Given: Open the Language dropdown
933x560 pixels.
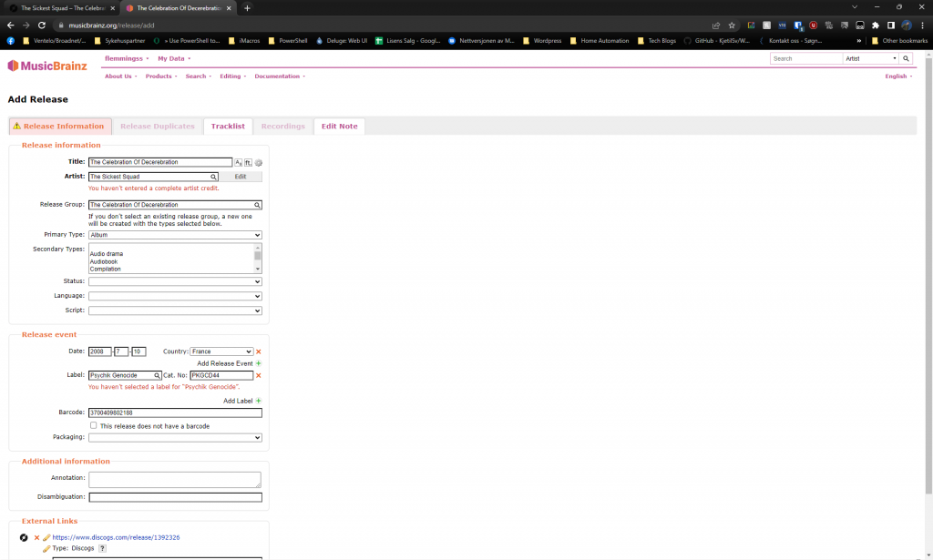Looking at the screenshot, I should point(175,296).
